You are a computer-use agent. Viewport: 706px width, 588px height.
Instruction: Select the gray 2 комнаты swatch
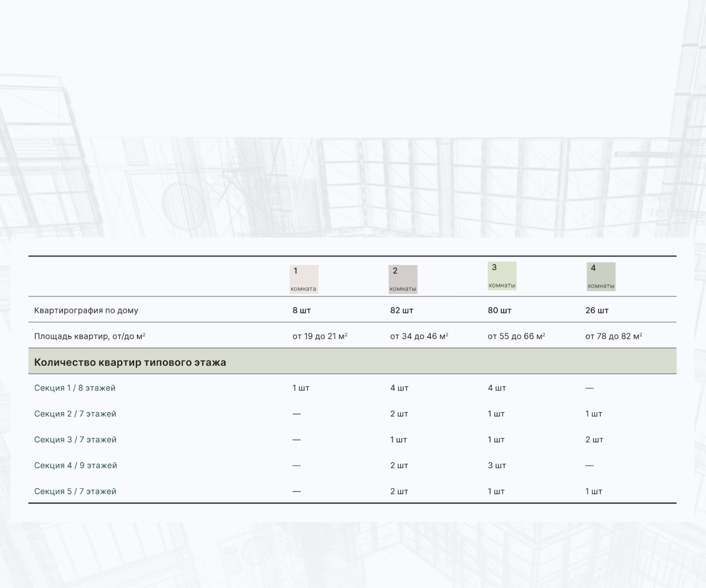(402, 279)
